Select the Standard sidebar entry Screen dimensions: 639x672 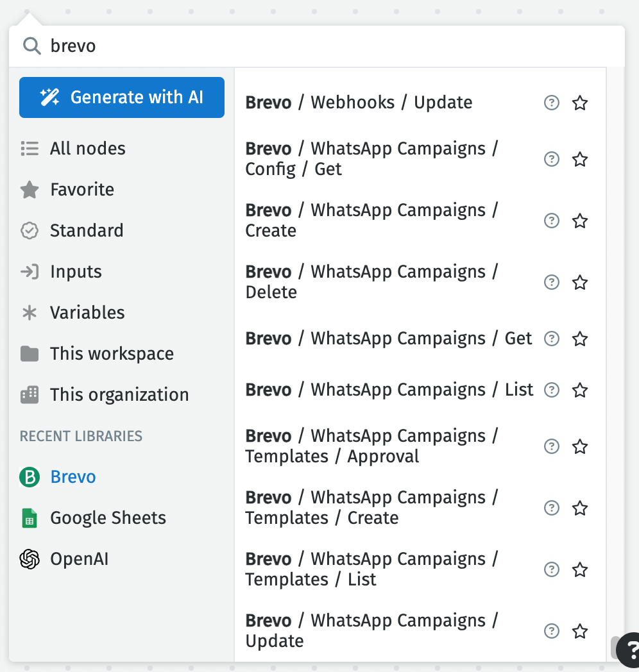tap(88, 230)
